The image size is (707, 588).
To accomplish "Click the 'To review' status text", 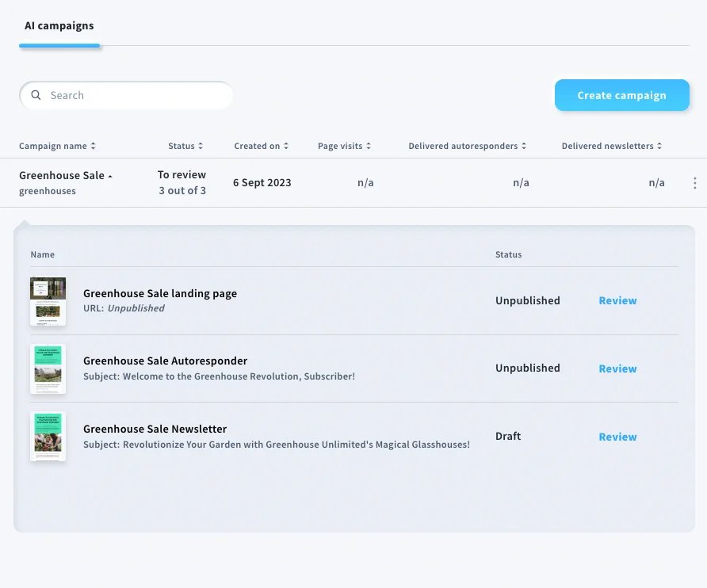I will (182, 174).
